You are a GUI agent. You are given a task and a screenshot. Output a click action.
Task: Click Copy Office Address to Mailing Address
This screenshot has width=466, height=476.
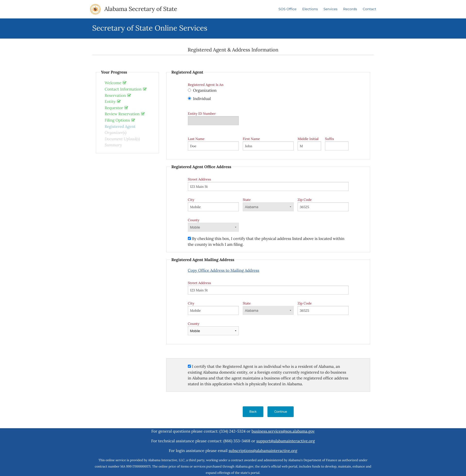223,270
